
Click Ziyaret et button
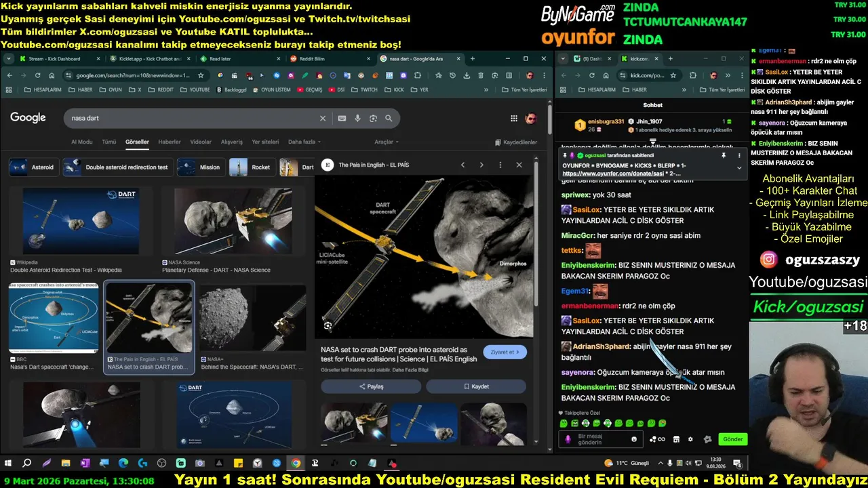click(505, 352)
